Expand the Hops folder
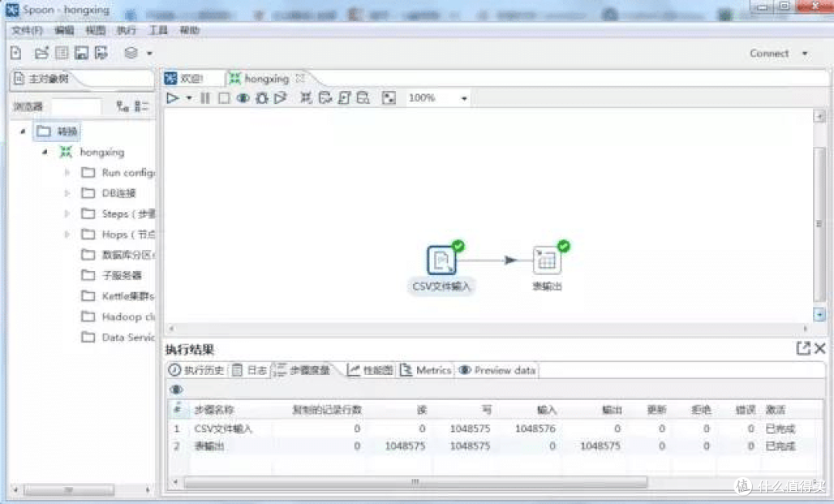This screenshot has height=504, width=834. (x=67, y=234)
